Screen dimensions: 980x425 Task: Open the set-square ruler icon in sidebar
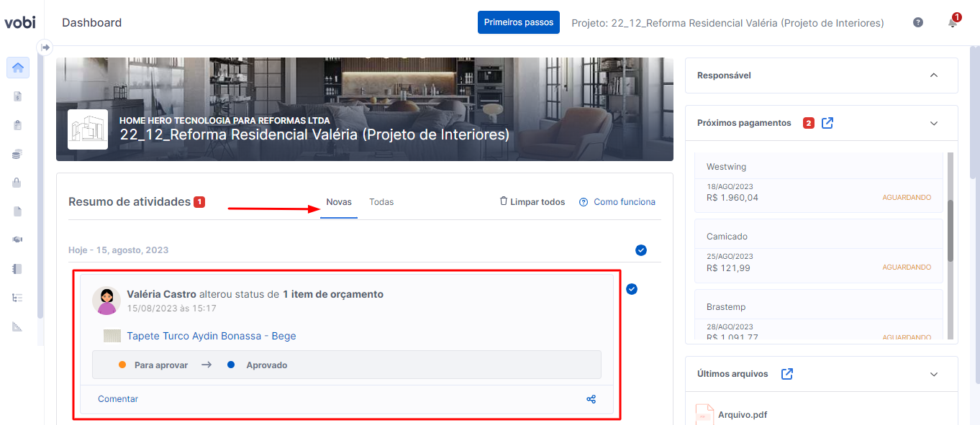[18, 326]
